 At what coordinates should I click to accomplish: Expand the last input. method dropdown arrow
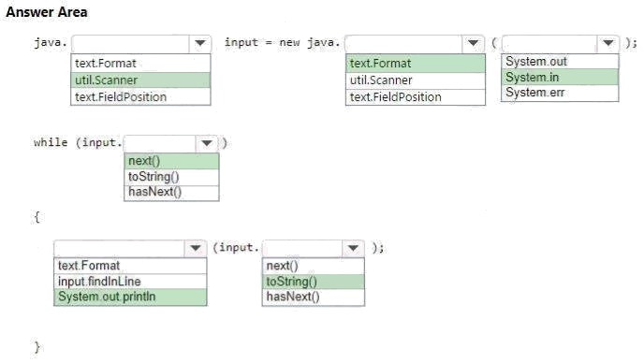(353, 248)
